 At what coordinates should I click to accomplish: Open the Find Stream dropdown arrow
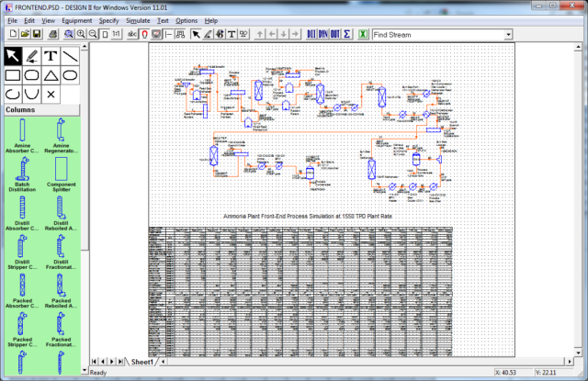[x=508, y=35]
